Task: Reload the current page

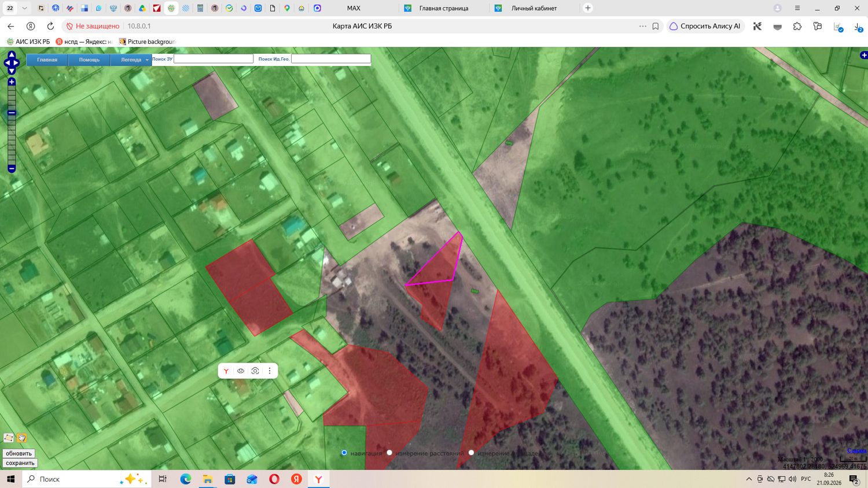Action: [50, 26]
